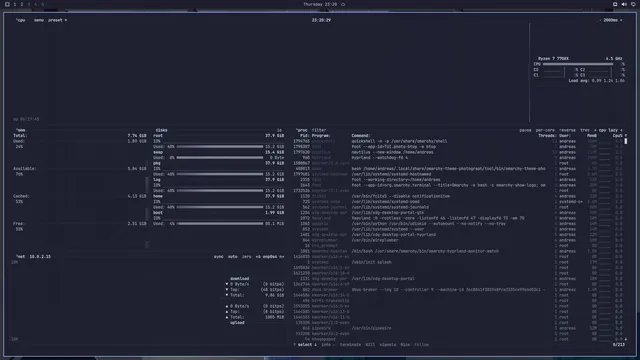Select the fcitx5 --disable notificationitem row
This screenshot has width=640, height=360.
pyautogui.click(x=458, y=196)
